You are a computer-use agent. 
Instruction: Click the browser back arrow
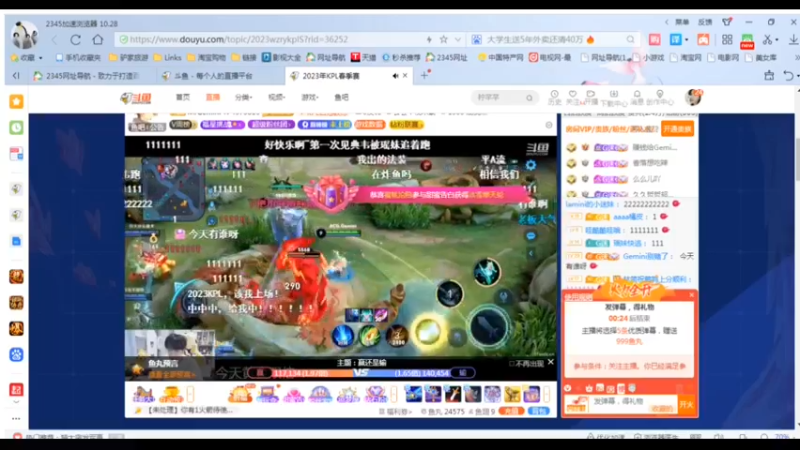coord(55,39)
